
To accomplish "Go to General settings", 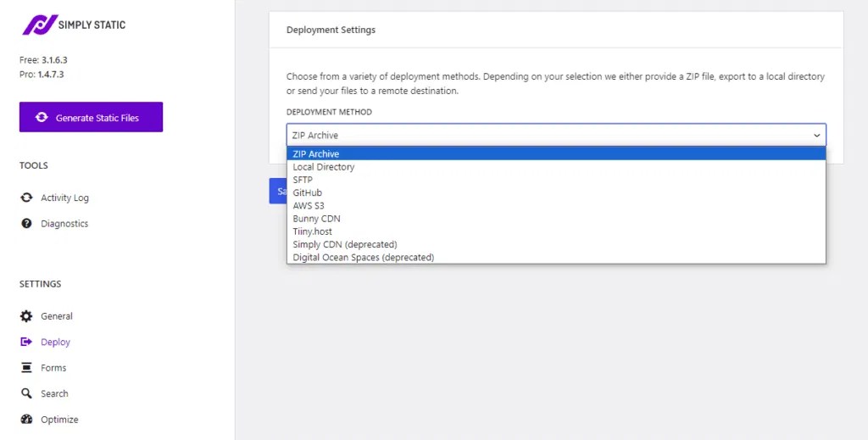I will coord(57,316).
